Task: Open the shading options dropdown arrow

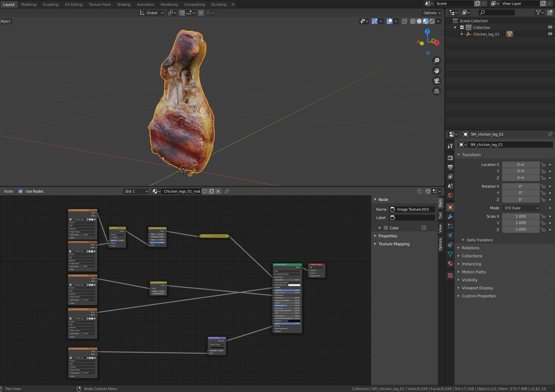Action: point(438,21)
